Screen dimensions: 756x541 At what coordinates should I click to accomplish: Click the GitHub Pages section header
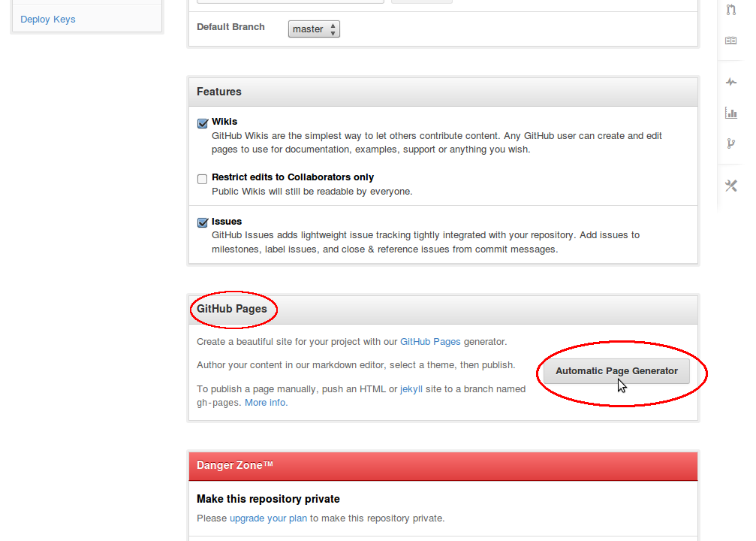point(443,310)
